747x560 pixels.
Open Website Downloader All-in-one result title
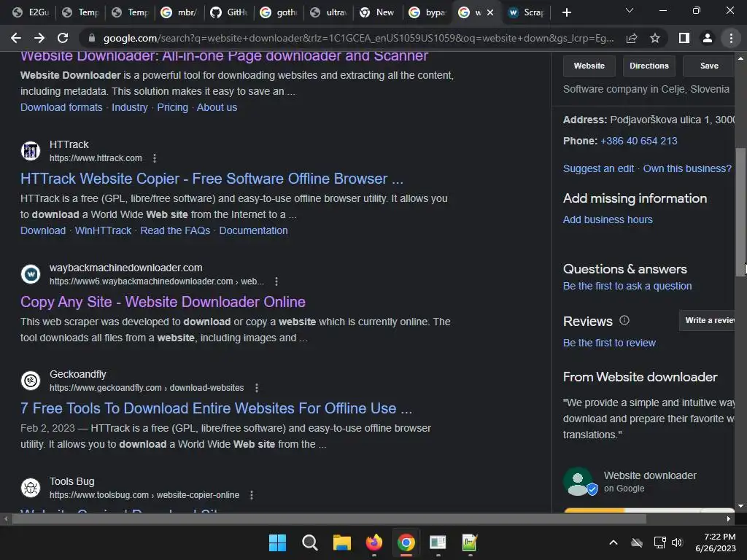(225, 55)
